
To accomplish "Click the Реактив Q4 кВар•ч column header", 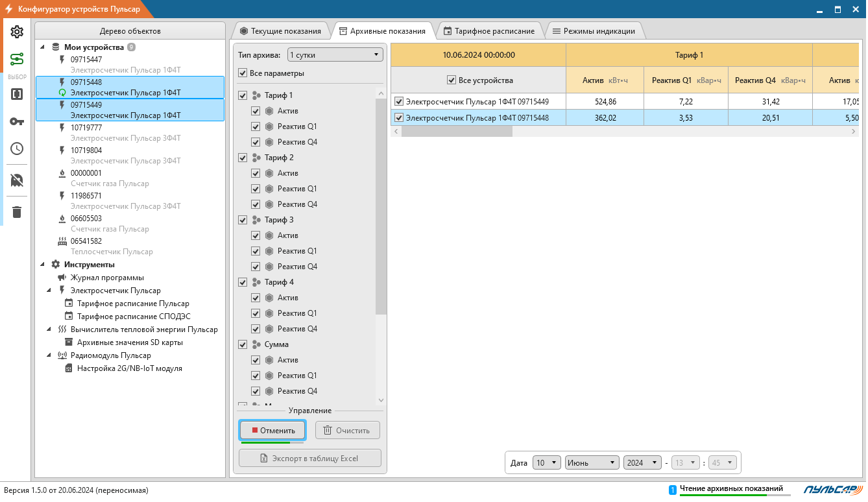I will (x=770, y=80).
